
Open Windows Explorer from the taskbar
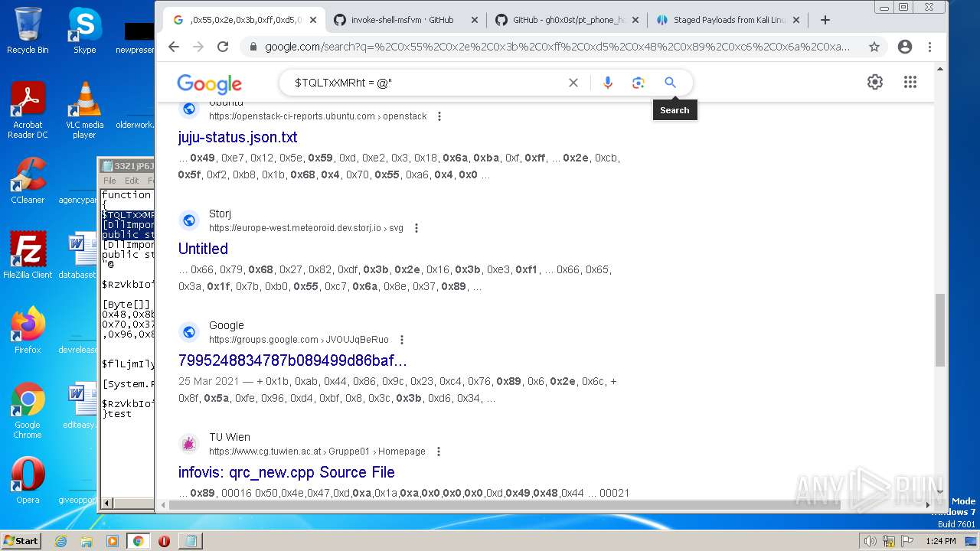coord(87,540)
